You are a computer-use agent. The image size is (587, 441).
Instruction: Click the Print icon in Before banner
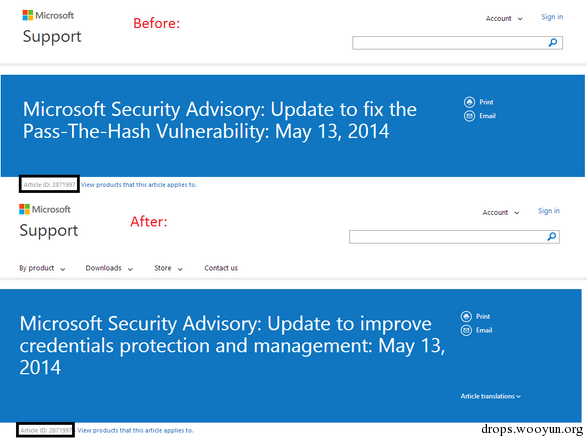pyautogui.click(x=469, y=102)
